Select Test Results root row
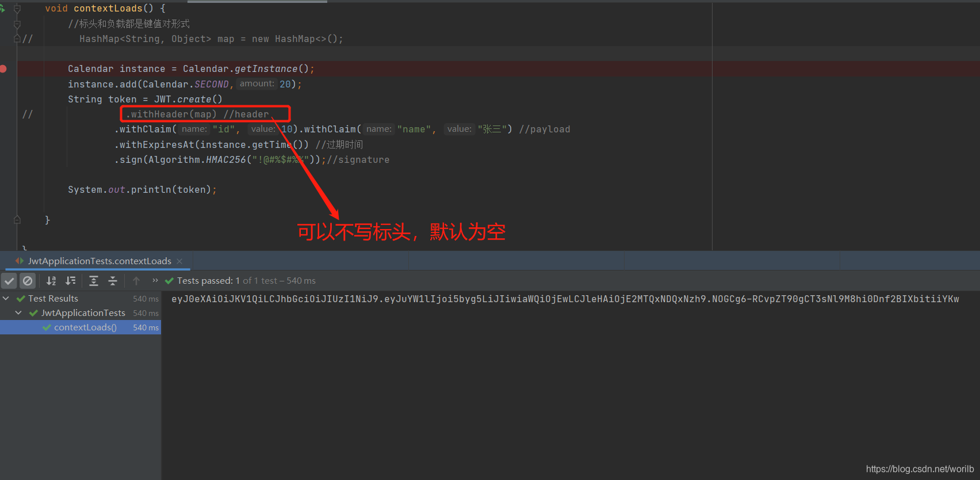 [x=81, y=299]
